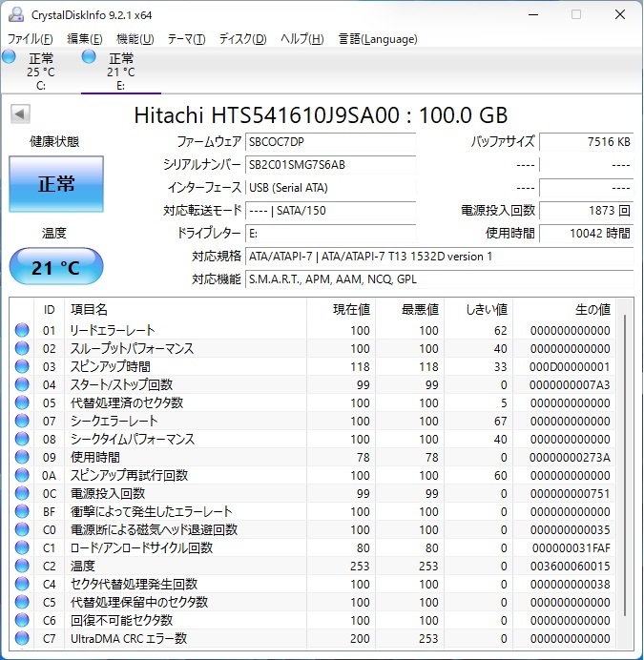
Task: Click status orb for 代替処理済のセクタ数 row
Action: pyautogui.click(x=22, y=402)
